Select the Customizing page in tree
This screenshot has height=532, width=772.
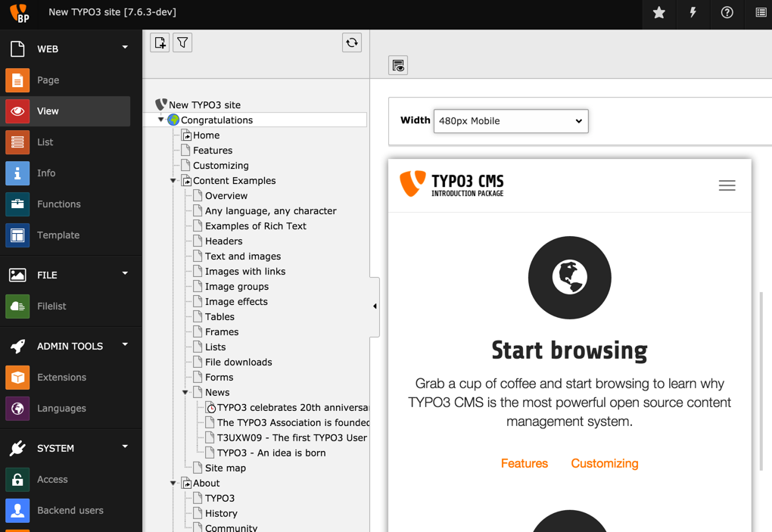pyautogui.click(x=220, y=166)
